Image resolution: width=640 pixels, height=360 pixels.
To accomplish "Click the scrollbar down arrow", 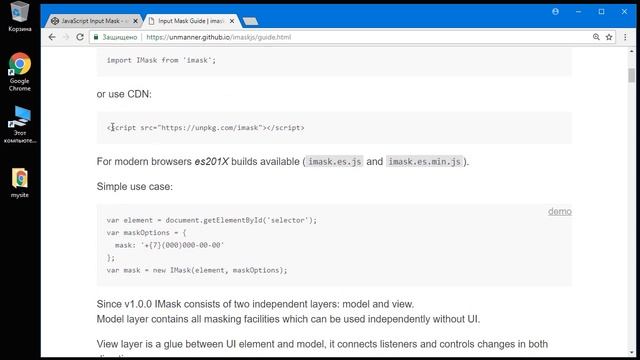I will pos(631,353).
